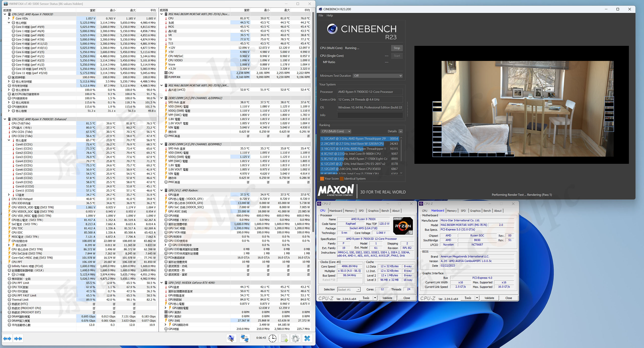Open Selection Socket #1 dropdown in CPU-Z

coord(349,290)
